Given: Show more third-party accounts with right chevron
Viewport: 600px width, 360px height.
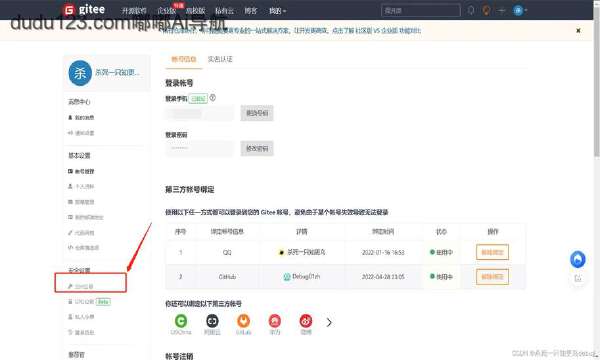Looking at the screenshot, I should click(329, 323).
